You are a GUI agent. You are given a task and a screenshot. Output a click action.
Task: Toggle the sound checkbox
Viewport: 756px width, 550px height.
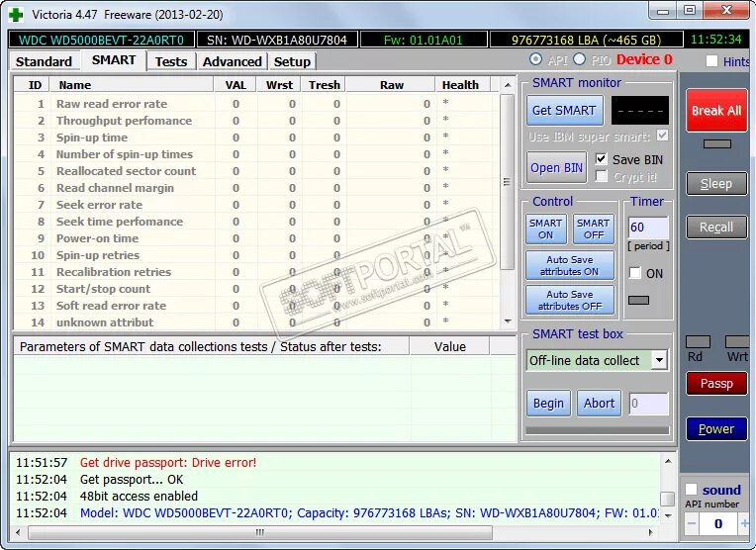[691, 490]
